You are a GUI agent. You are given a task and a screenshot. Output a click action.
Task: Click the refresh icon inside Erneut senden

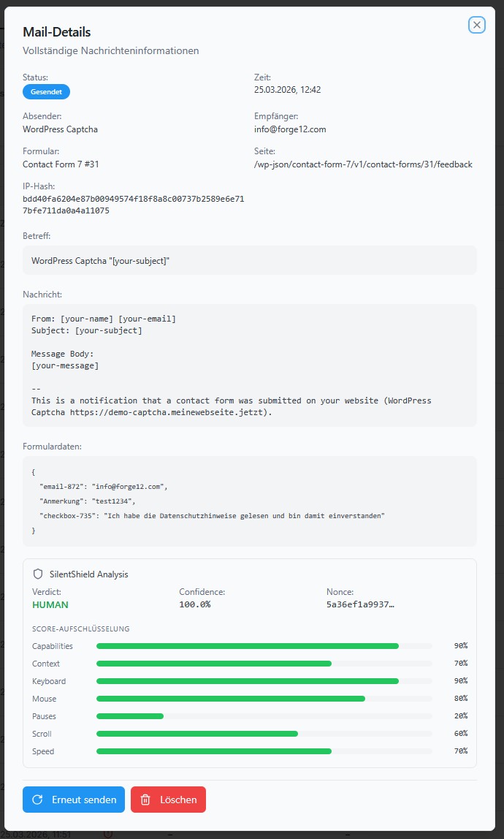37,800
